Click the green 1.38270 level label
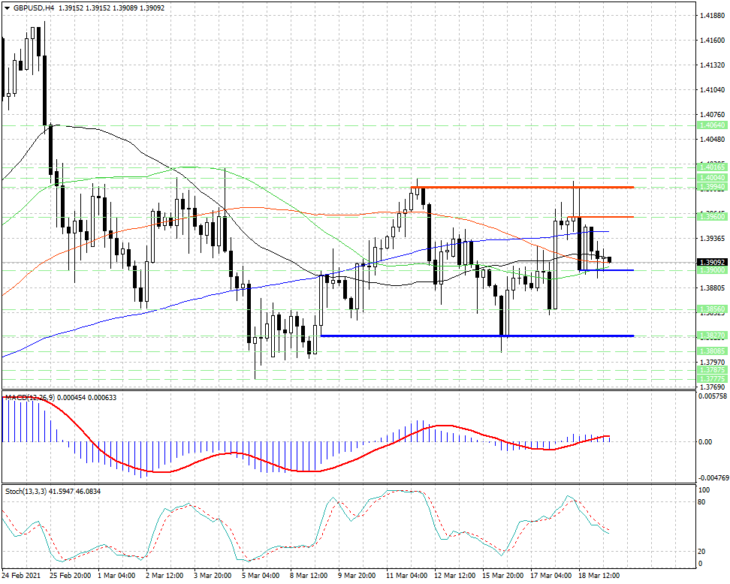Screen dimensions: 730x584 [712, 335]
